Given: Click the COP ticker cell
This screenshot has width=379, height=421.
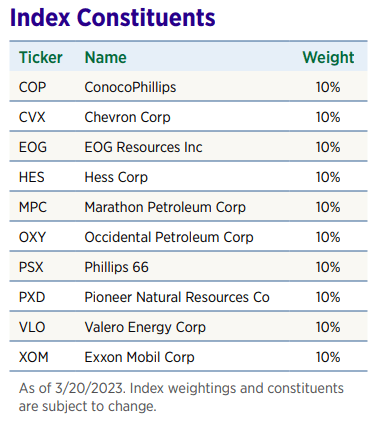Looking at the screenshot, I should click(32, 87).
